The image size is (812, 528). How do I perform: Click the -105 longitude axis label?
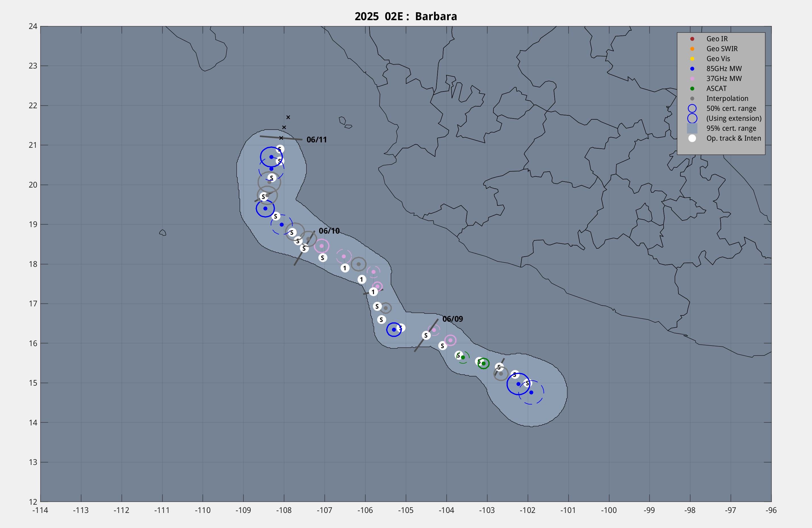(405, 510)
